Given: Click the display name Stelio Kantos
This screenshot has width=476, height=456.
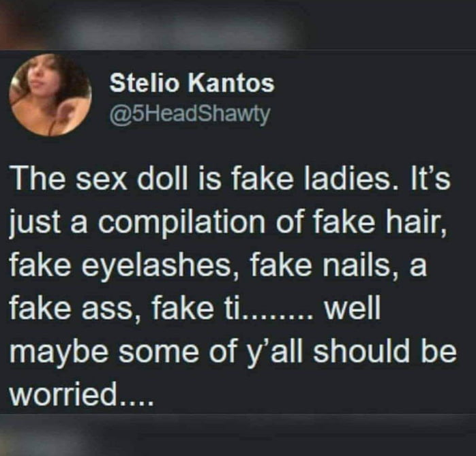Looking at the screenshot, I should 192,83.
